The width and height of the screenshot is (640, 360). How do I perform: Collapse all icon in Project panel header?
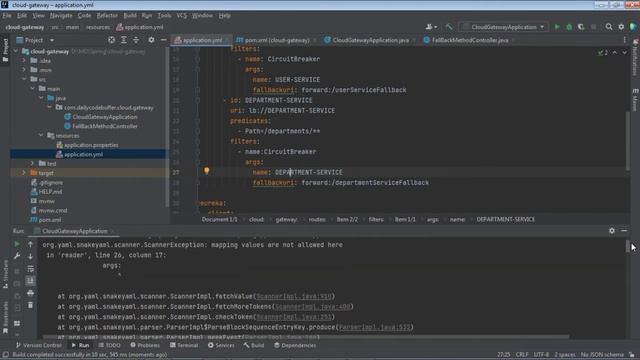pyautogui.click(x=136, y=40)
